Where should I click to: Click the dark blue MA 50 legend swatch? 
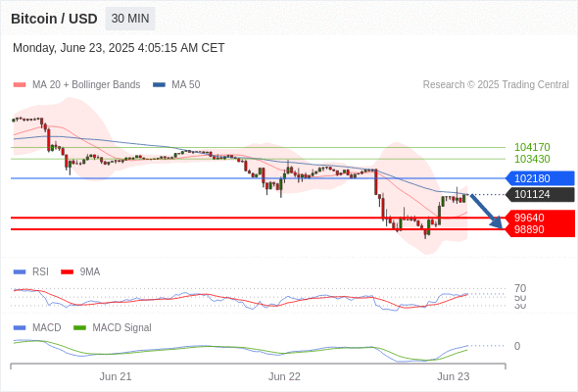(159, 85)
